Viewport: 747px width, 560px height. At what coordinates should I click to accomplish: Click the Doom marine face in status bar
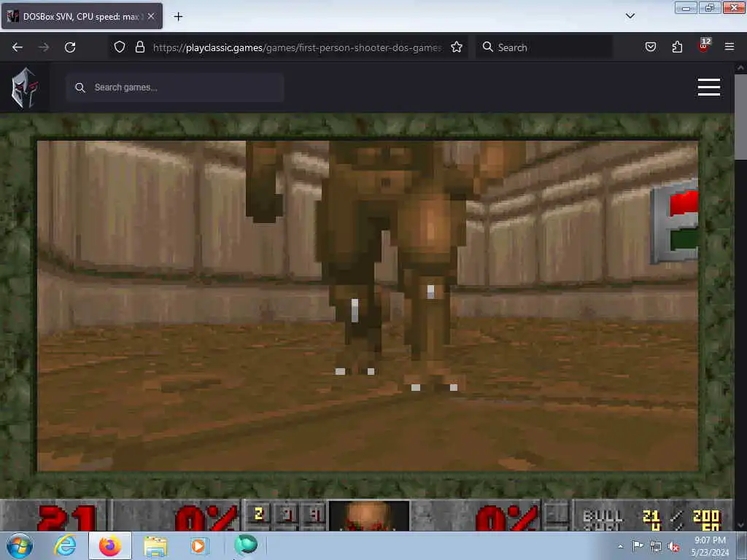coord(368,516)
